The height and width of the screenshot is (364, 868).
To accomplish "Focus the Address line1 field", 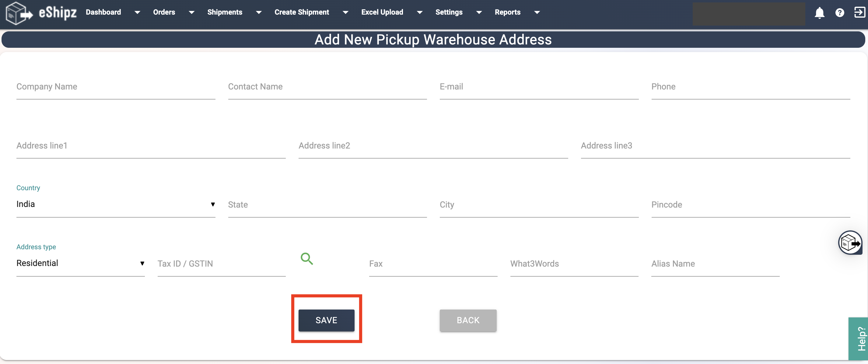I will (151, 146).
